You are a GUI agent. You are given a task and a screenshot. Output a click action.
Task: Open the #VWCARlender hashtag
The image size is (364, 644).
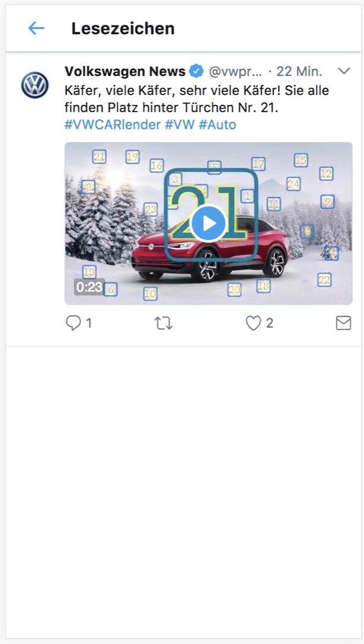pyautogui.click(x=113, y=125)
